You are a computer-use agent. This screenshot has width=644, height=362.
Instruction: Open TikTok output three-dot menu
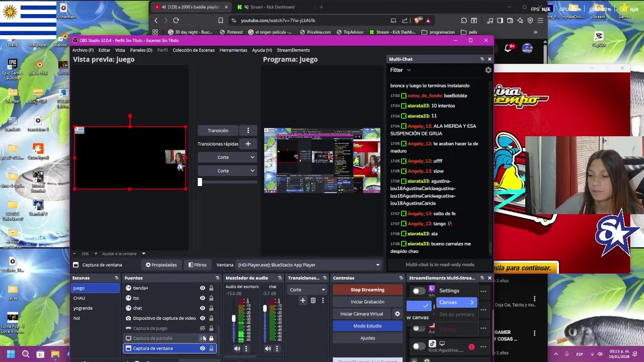483,347
